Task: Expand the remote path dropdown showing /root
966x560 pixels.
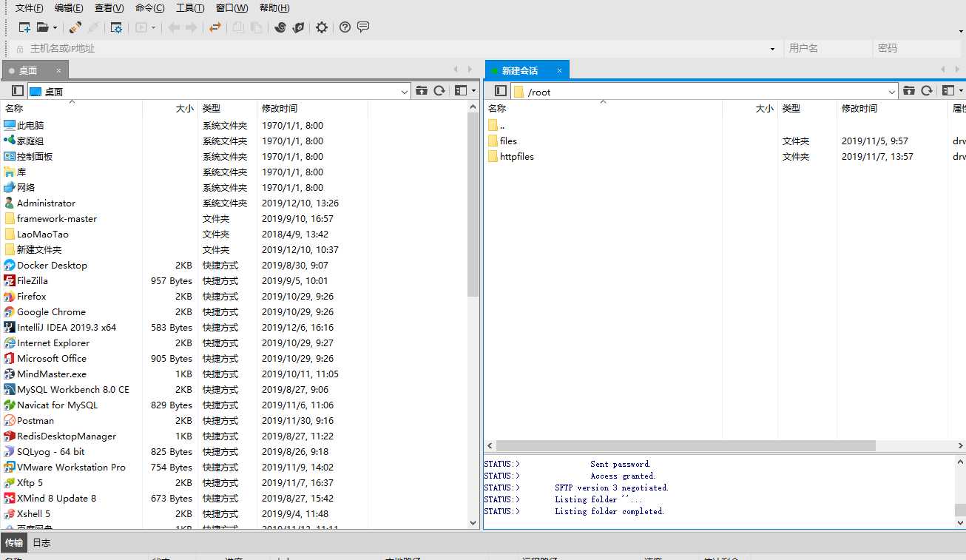Action: pos(891,92)
